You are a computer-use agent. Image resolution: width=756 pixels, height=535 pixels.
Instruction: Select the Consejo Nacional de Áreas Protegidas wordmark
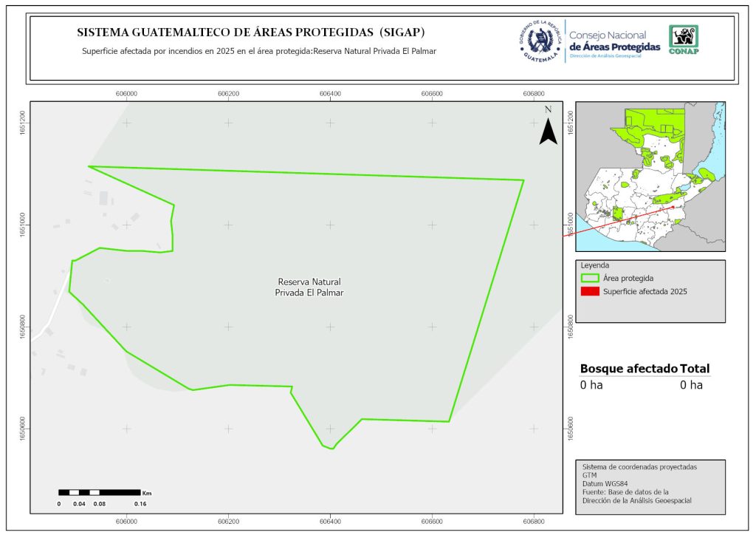coord(614,41)
